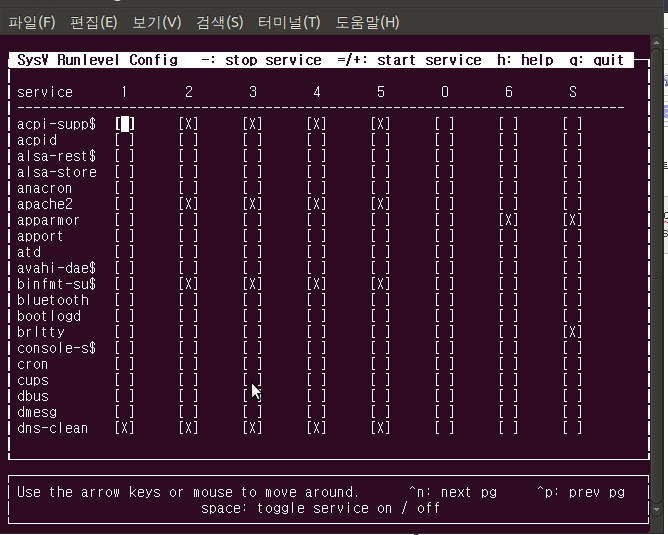Select the cron service name
This screenshot has height=535, width=668.
pyautogui.click(x=32, y=364)
